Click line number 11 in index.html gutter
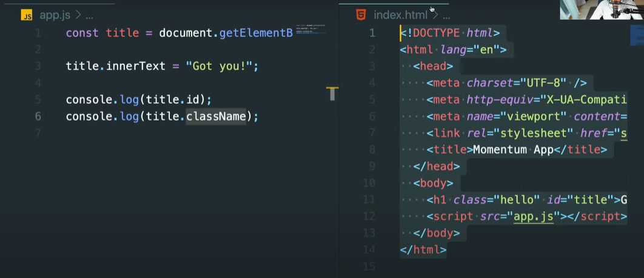 369,200
